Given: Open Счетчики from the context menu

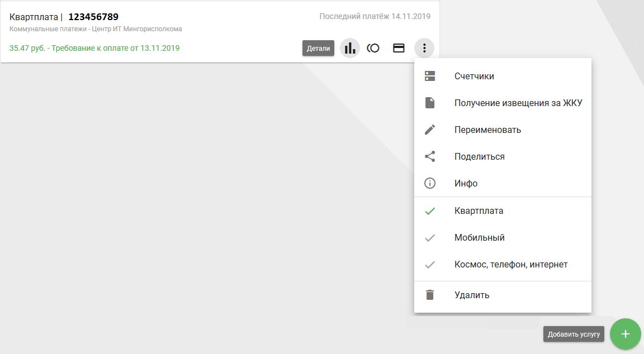Looking at the screenshot, I should (x=474, y=76).
